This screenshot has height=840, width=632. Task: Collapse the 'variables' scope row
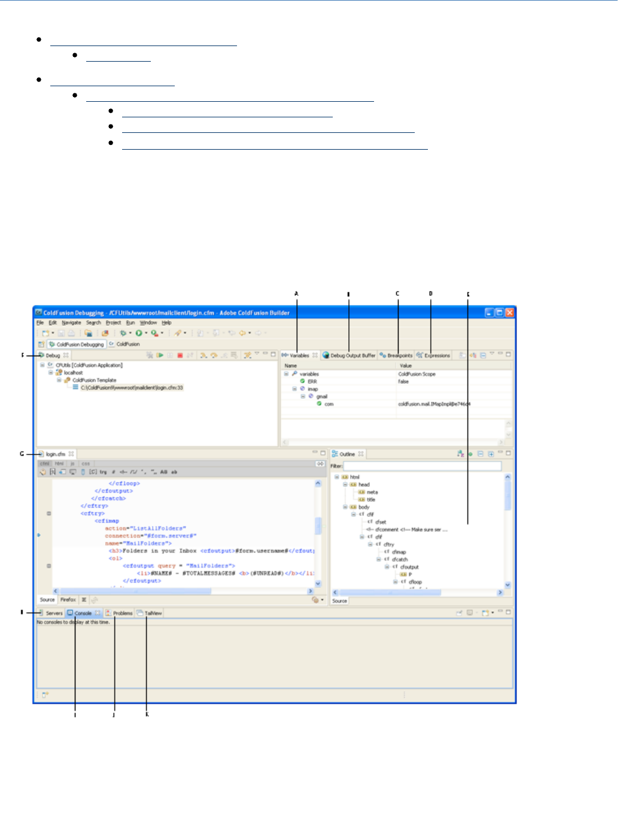pyautogui.click(x=286, y=374)
